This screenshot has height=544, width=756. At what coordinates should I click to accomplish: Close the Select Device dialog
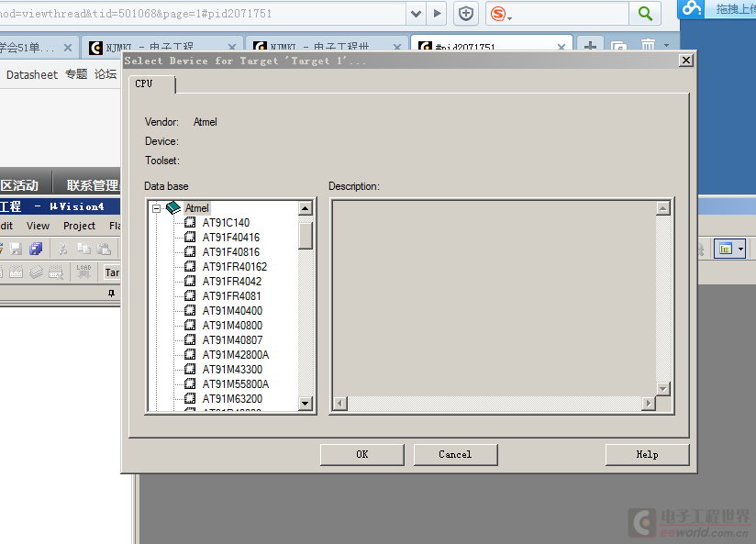686,61
